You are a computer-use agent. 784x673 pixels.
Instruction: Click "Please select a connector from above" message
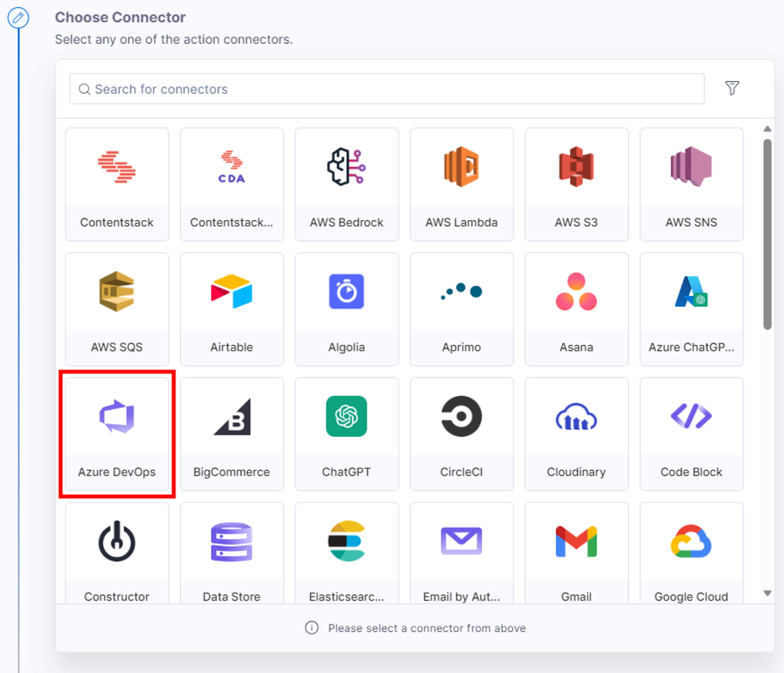(x=427, y=628)
